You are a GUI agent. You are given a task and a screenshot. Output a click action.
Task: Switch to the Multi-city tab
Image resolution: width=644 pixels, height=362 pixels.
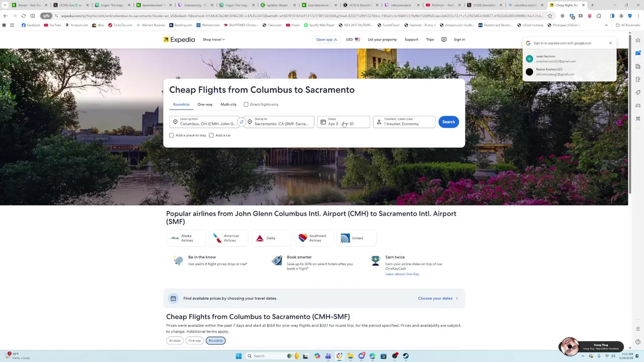point(228,105)
